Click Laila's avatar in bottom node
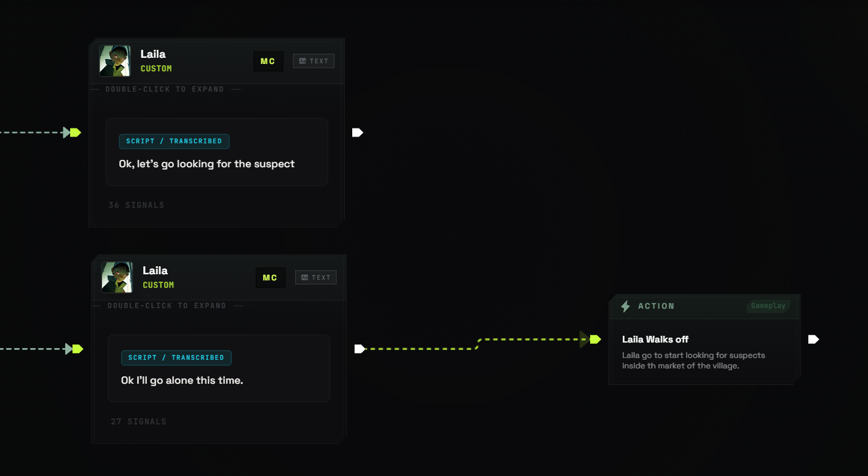The height and width of the screenshot is (476, 868). tap(117, 277)
